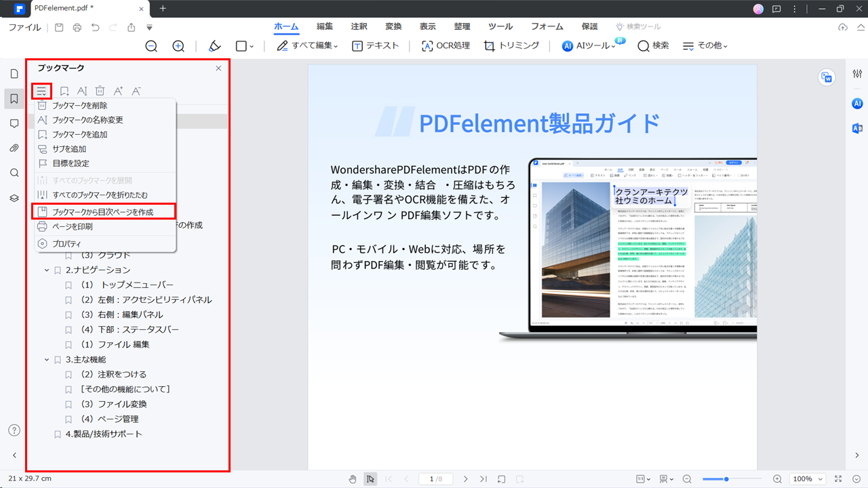Open the comments sidebar icon
The width and height of the screenshot is (868, 488).
pyautogui.click(x=14, y=123)
